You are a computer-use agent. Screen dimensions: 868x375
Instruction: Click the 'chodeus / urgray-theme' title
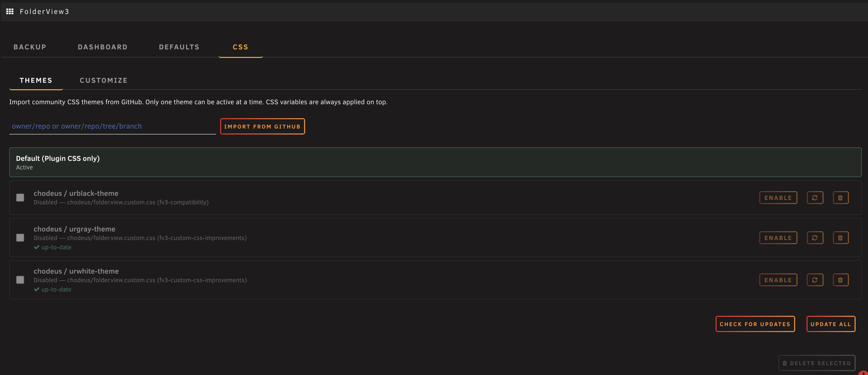click(x=74, y=229)
